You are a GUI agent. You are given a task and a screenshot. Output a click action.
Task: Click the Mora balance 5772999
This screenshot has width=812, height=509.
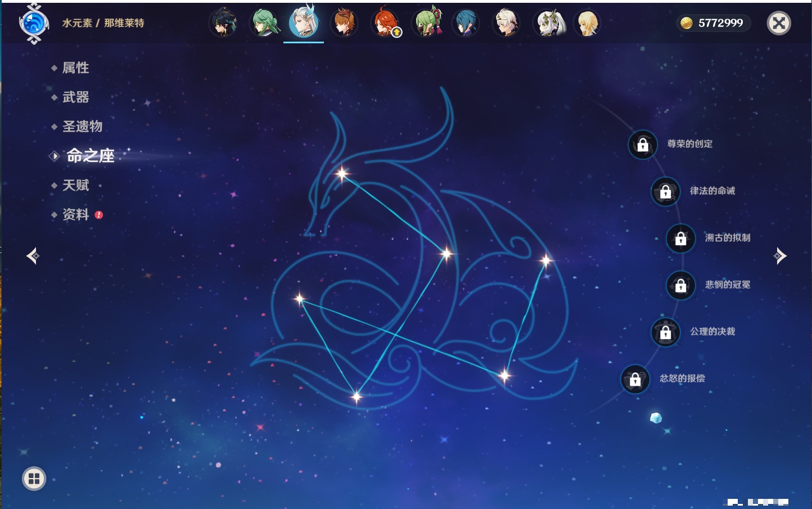click(713, 23)
